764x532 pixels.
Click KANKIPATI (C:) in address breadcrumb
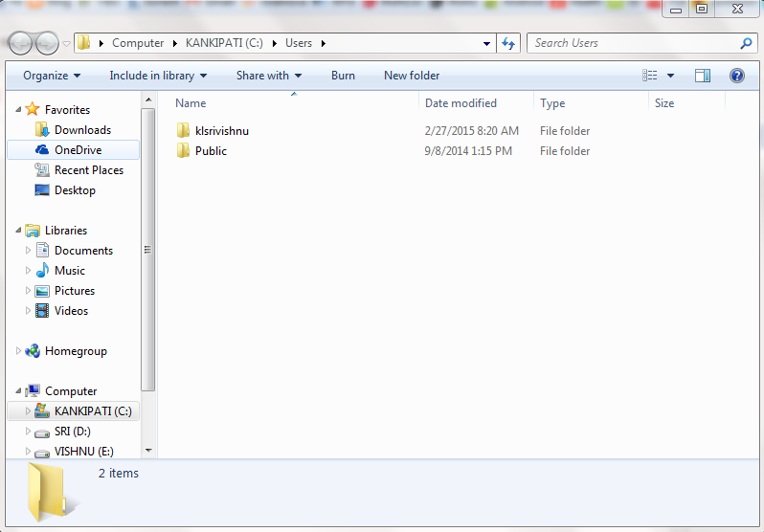pyautogui.click(x=224, y=43)
